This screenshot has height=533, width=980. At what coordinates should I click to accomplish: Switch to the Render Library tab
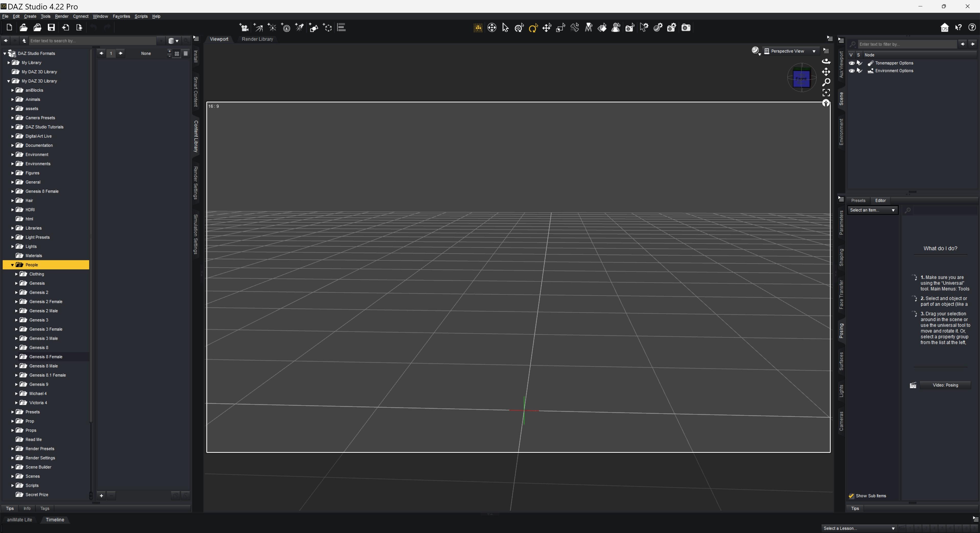(257, 39)
